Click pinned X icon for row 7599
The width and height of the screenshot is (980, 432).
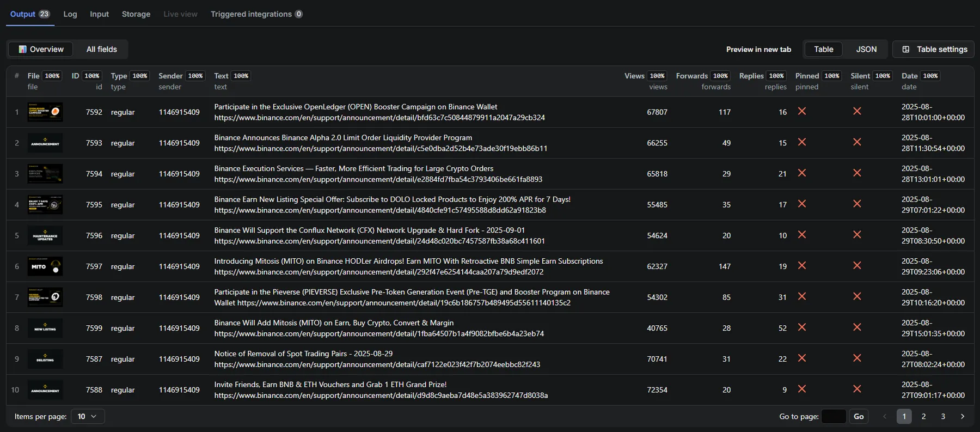pos(802,327)
